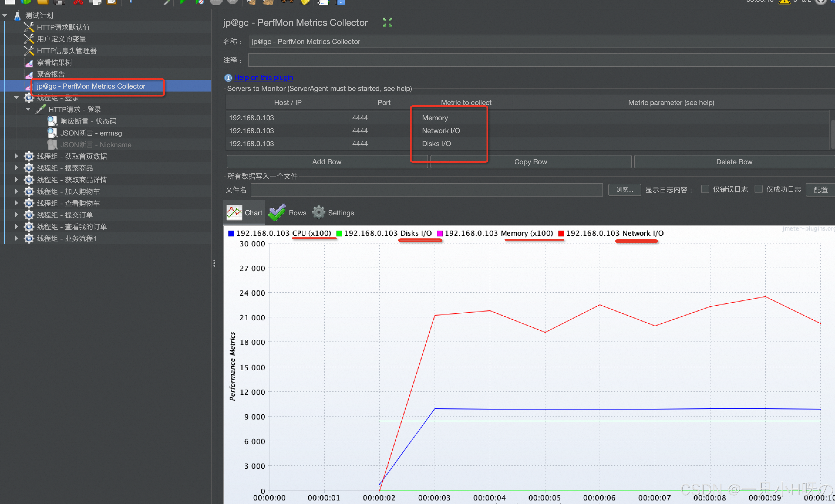The width and height of the screenshot is (835, 504).
Task: Enable the 仅错误日志 checkbox
Action: [705, 189]
